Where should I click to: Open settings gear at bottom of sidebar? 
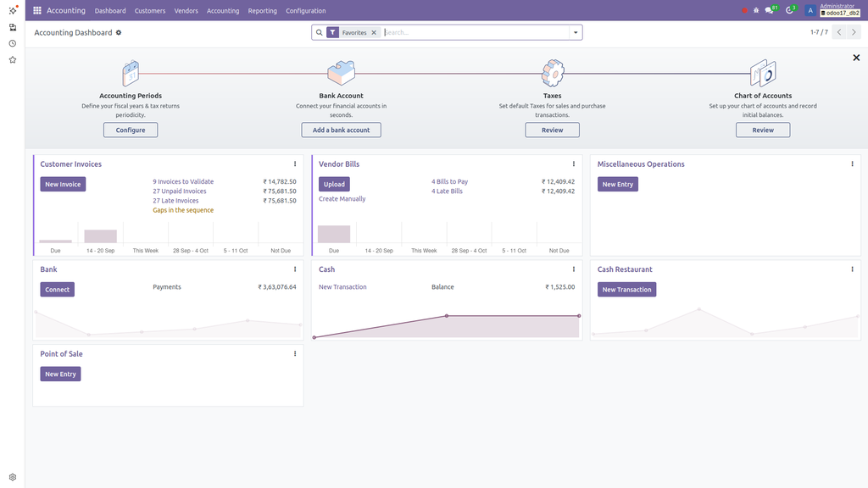click(x=12, y=476)
